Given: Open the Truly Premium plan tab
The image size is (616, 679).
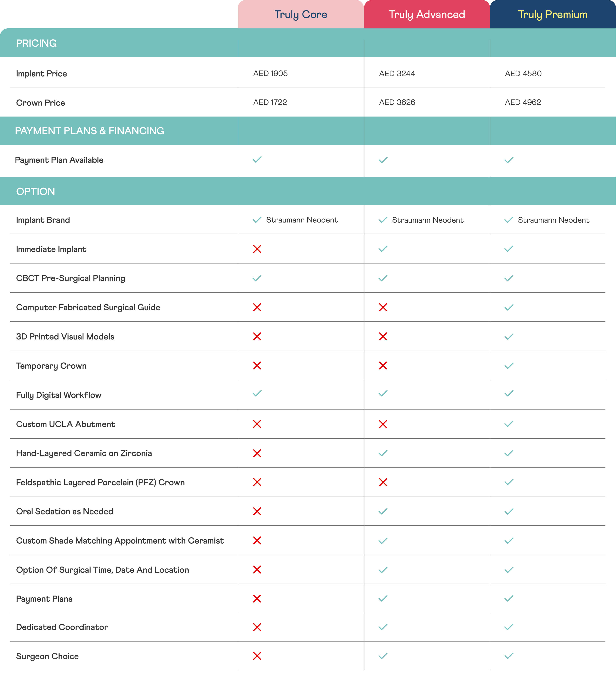Looking at the screenshot, I should tap(553, 15).
